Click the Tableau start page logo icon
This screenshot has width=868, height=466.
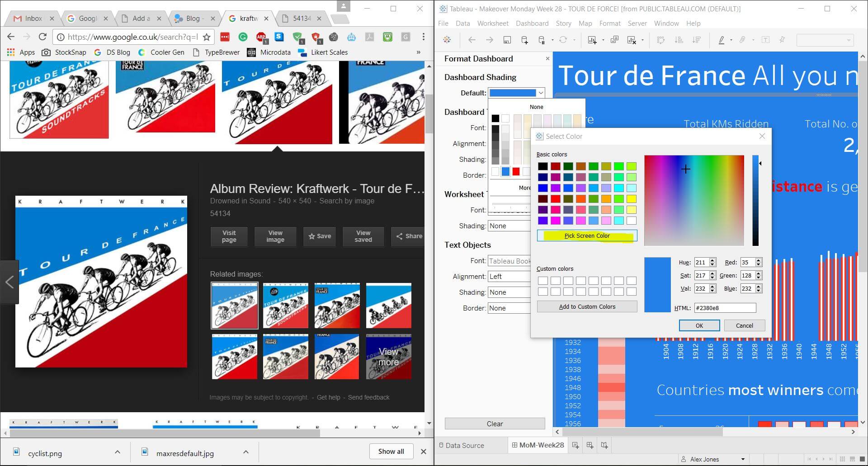[447, 40]
